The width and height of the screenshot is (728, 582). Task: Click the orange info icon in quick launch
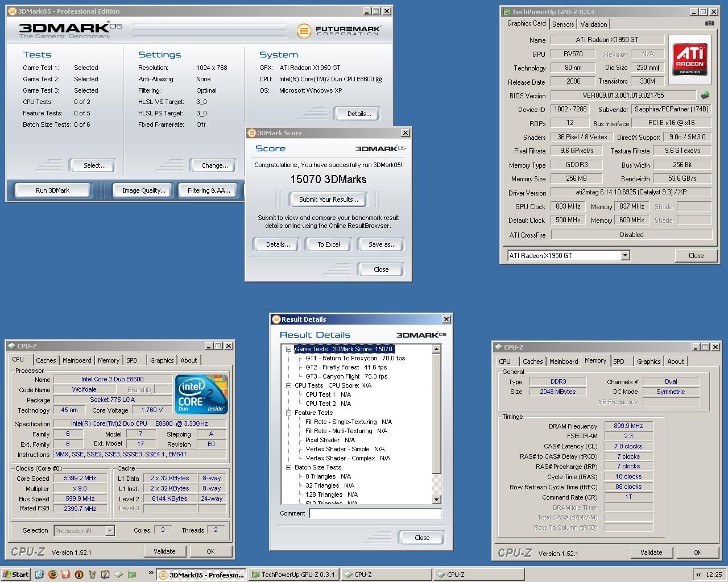coord(79,575)
